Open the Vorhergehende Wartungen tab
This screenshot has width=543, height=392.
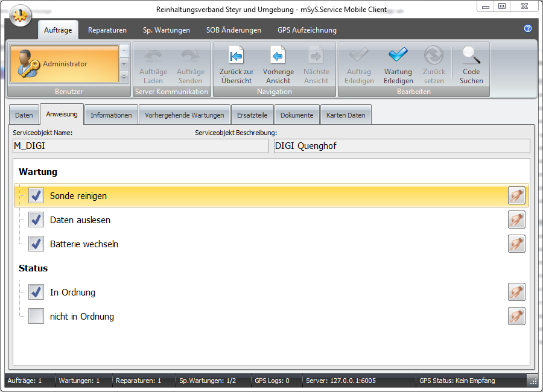point(184,115)
